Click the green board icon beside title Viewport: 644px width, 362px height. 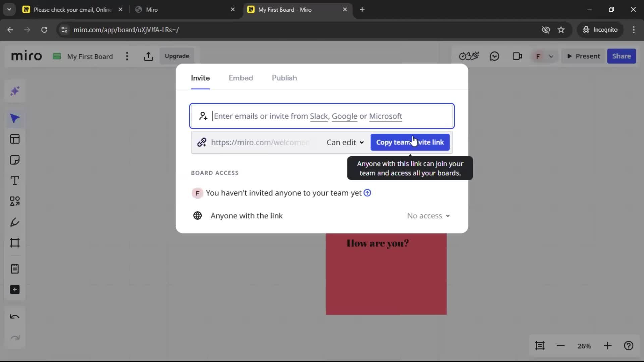tap(57, 56)
